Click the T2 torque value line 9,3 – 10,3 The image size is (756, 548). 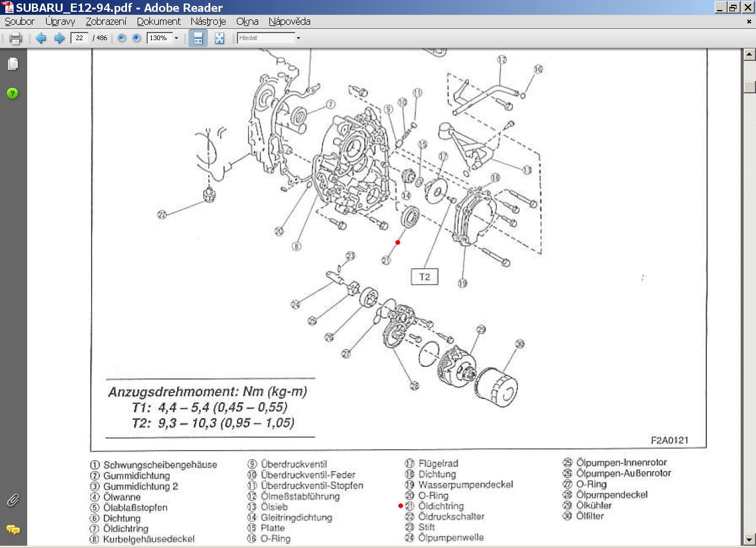[x=213, y=423]
